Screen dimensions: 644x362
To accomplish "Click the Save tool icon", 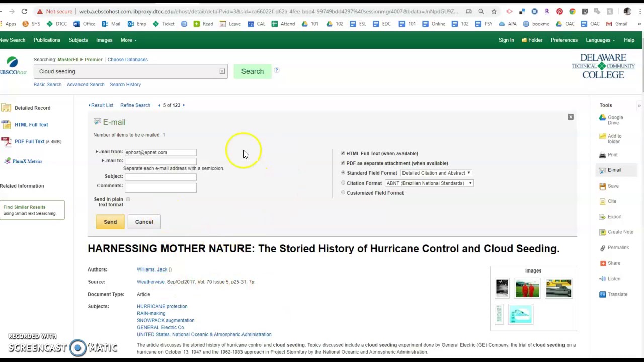I will pyautogui.click(x=602, y=186).
